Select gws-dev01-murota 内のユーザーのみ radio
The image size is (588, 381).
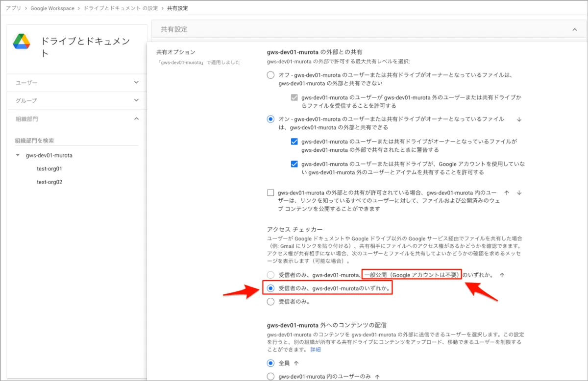point(270,377)
